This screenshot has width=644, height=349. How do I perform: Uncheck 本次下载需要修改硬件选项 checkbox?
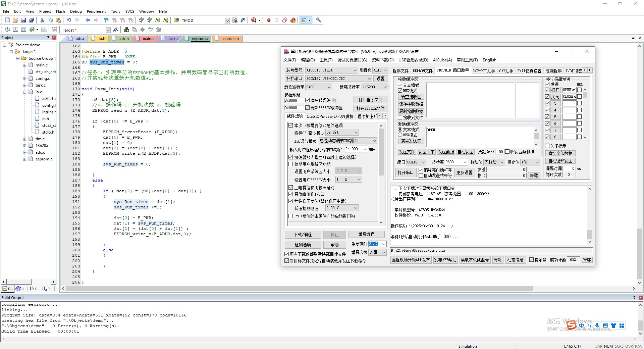pos(291,125)
